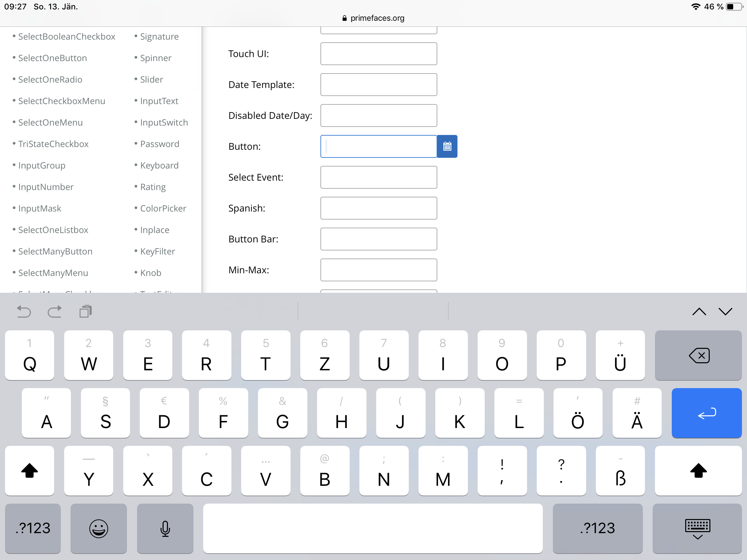Open SelectOneListbox in sidebar

point(53,230)
